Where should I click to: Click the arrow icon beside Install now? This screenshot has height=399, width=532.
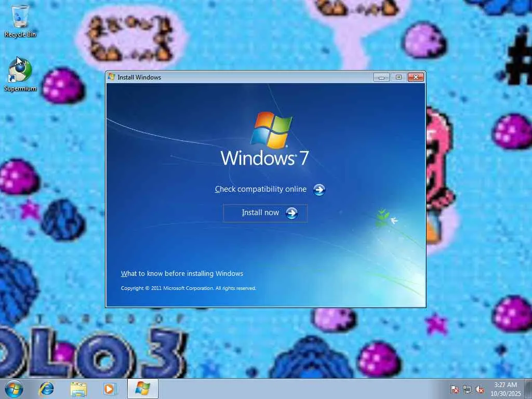tap(291, 213)
